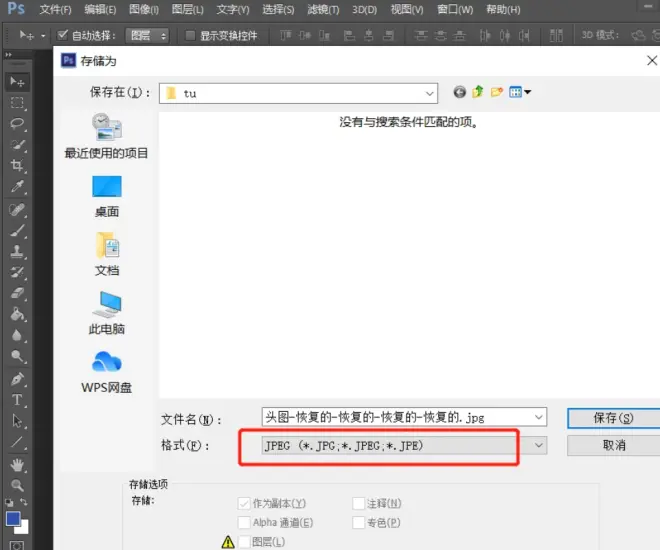Select the Path Selection tool
Image resolution: width=660 pixels, height=550 pixels.
click(17, 421)
